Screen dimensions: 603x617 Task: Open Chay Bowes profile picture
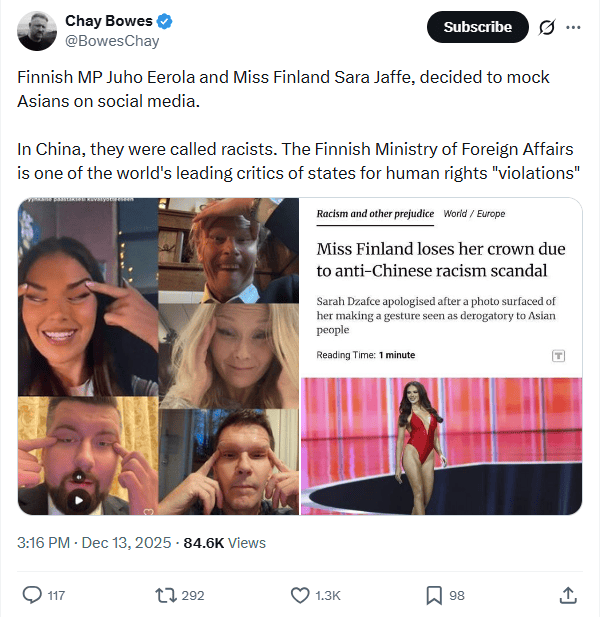click(37, 31)
